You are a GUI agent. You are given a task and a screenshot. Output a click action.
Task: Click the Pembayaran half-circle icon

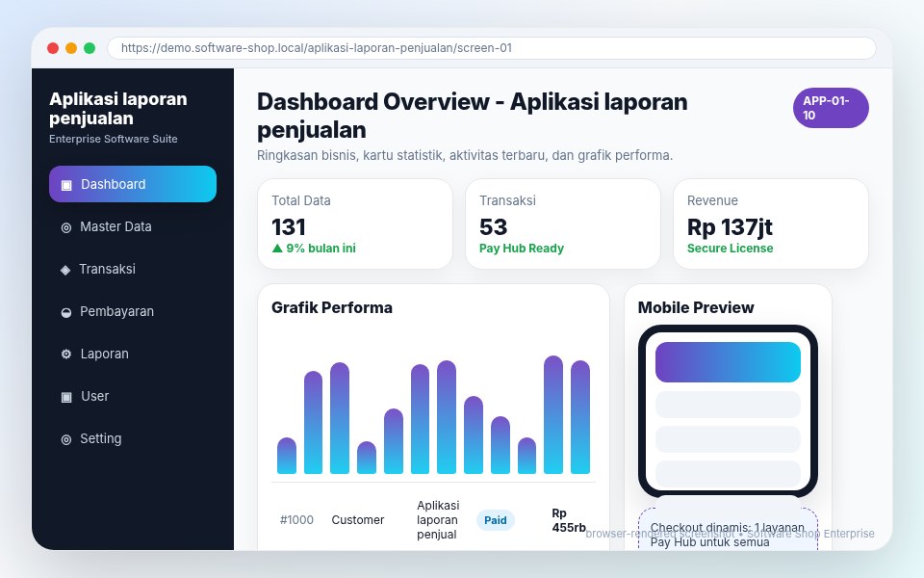(x=66, y=312)
